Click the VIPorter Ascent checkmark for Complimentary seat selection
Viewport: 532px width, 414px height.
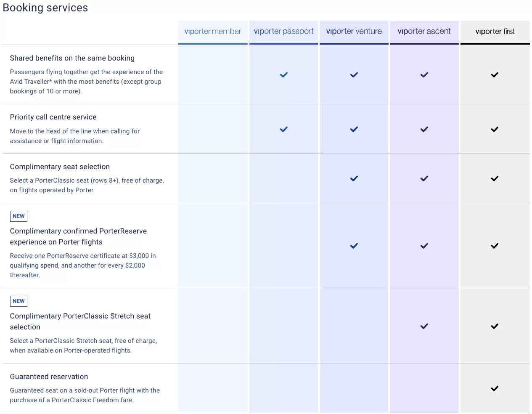click(424, 178)
